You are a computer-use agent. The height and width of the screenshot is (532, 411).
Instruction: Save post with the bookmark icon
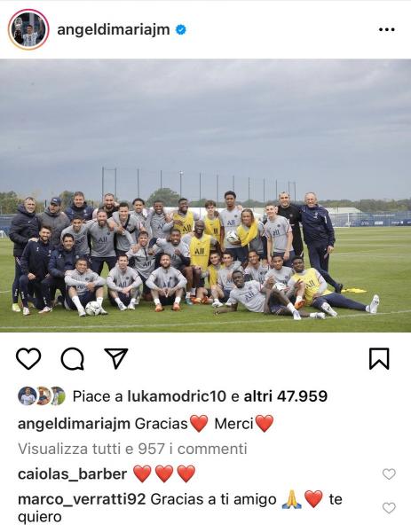pyautogui.click(x=379, y=358)
